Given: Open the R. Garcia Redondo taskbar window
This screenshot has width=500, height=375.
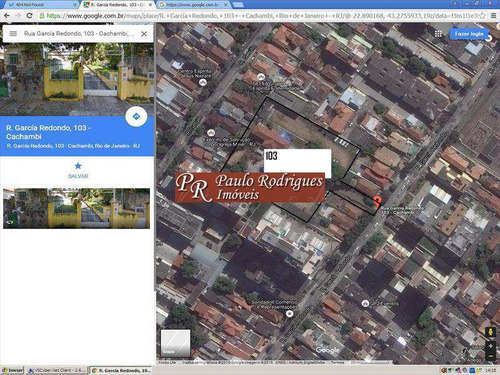Looking at the screenshot, I should pos(121,370).
